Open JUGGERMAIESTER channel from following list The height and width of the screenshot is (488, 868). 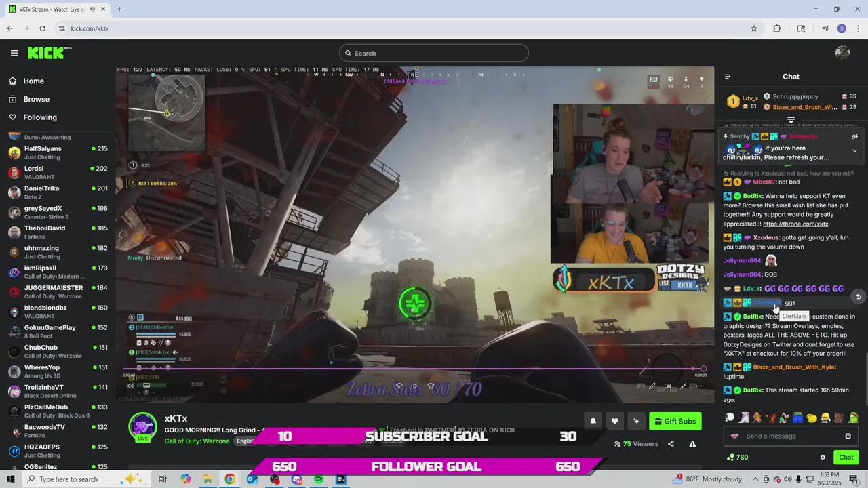pyautogui.click(x=58, y=291)
